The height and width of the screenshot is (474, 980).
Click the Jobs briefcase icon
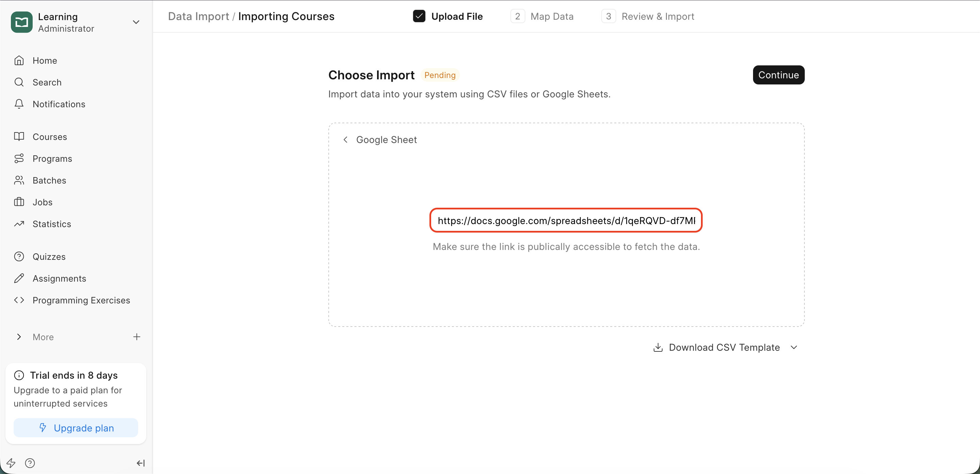[19, 202]
